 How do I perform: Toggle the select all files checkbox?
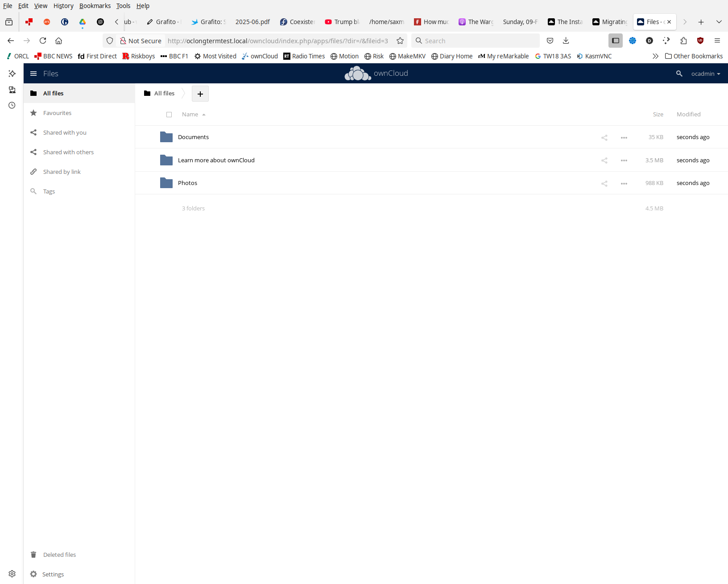[x=169, y=115]
